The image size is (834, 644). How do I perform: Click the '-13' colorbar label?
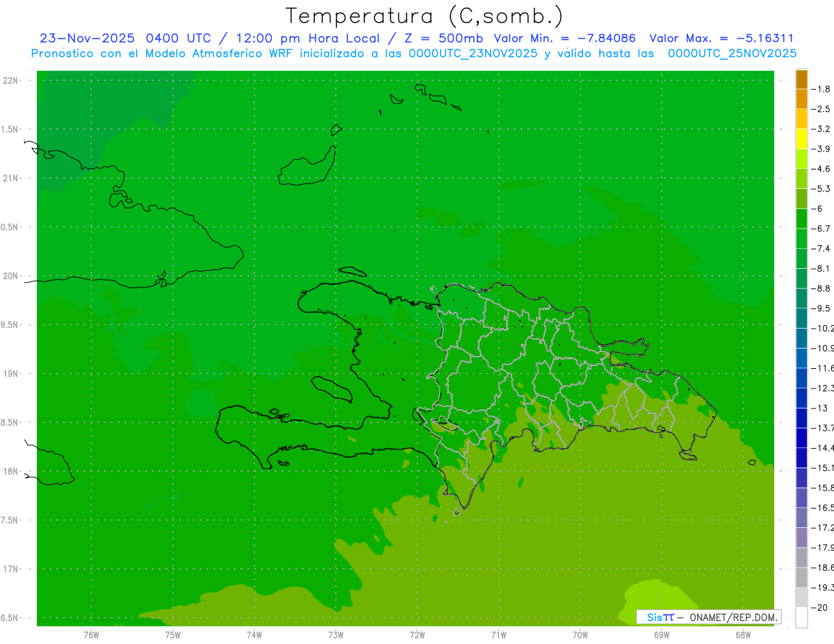tap(819, 408)
